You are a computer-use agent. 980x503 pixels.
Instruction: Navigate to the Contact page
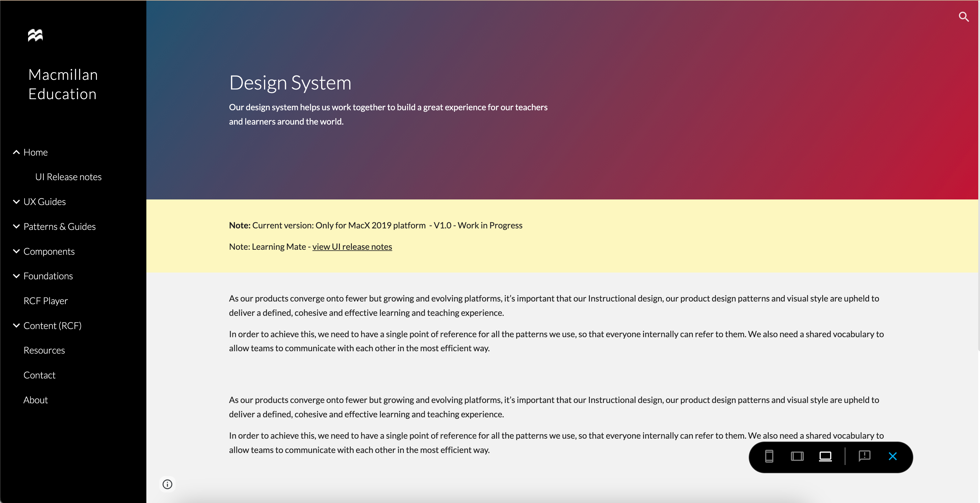coord(39,375)
